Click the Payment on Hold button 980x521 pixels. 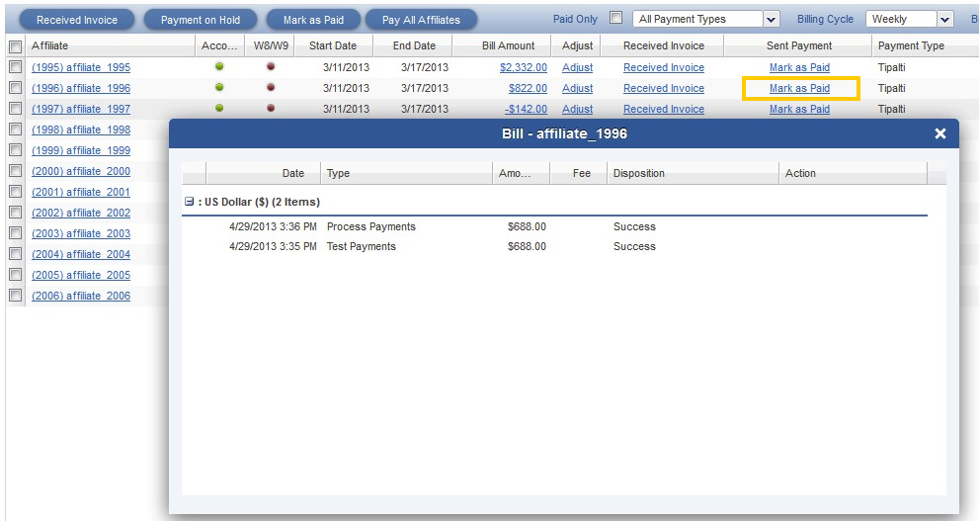[201, 20]
